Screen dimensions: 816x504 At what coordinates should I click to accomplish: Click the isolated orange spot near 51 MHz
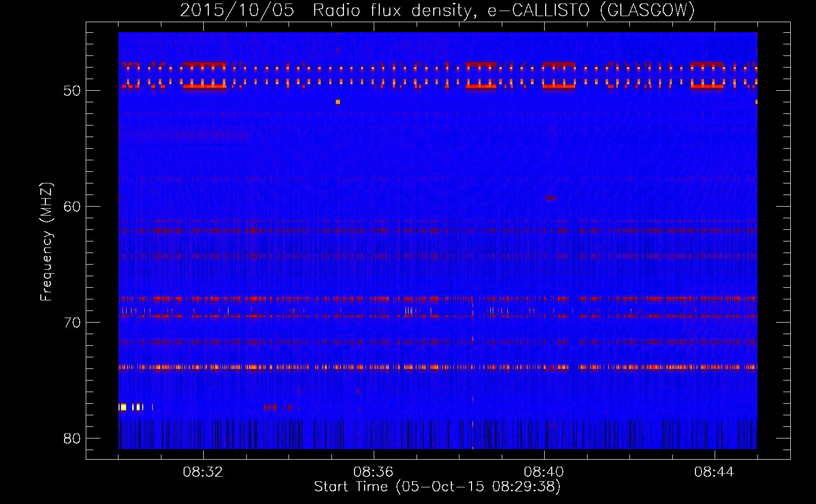[x=338, y=102]
